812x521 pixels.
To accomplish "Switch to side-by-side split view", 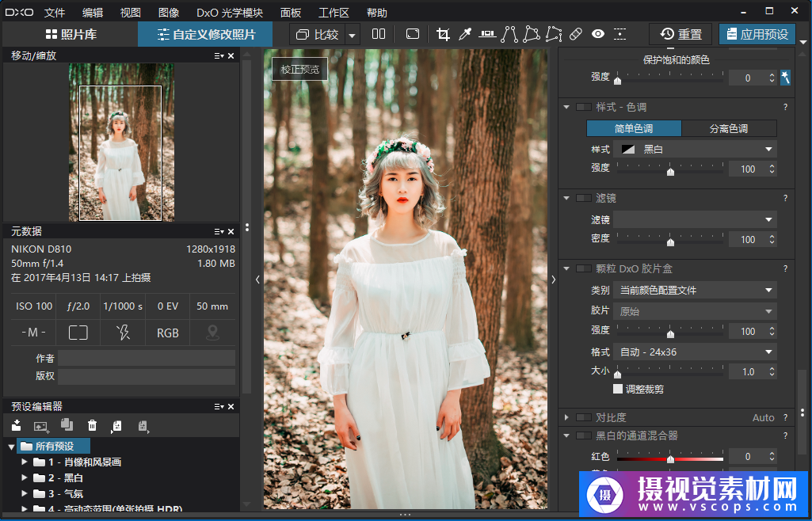I will tap(379, 34).
